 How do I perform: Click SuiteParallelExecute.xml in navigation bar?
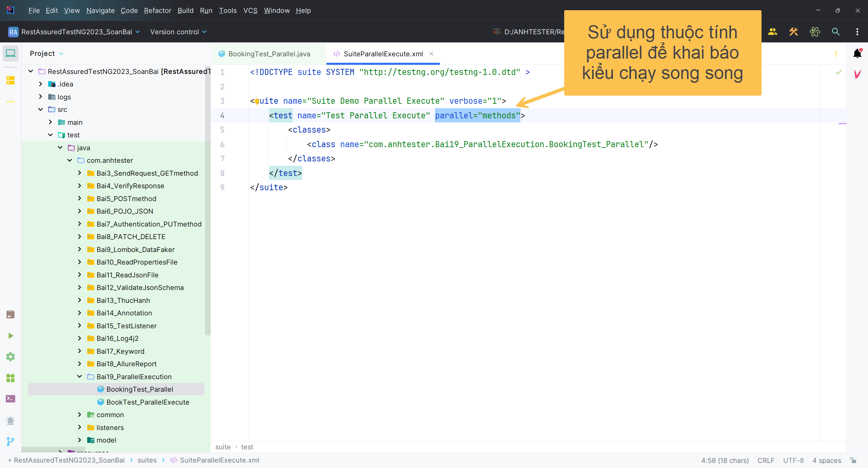click(x=215, y=460)
